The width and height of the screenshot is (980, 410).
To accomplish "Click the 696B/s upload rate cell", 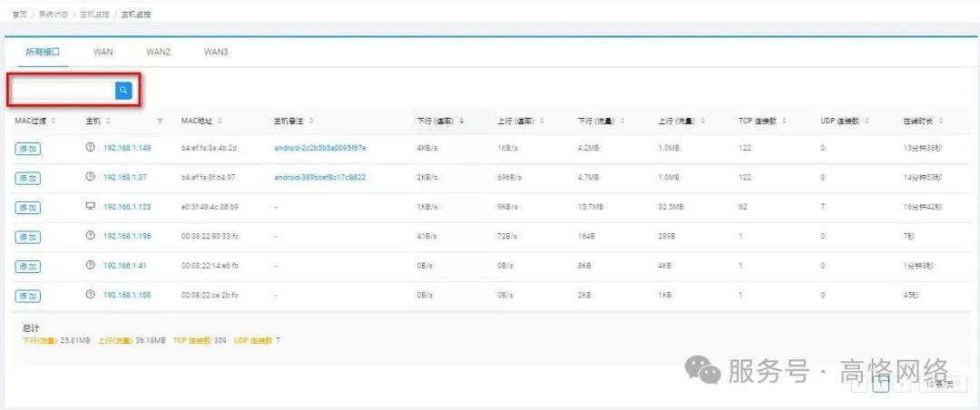I will (x=509, y=178).
